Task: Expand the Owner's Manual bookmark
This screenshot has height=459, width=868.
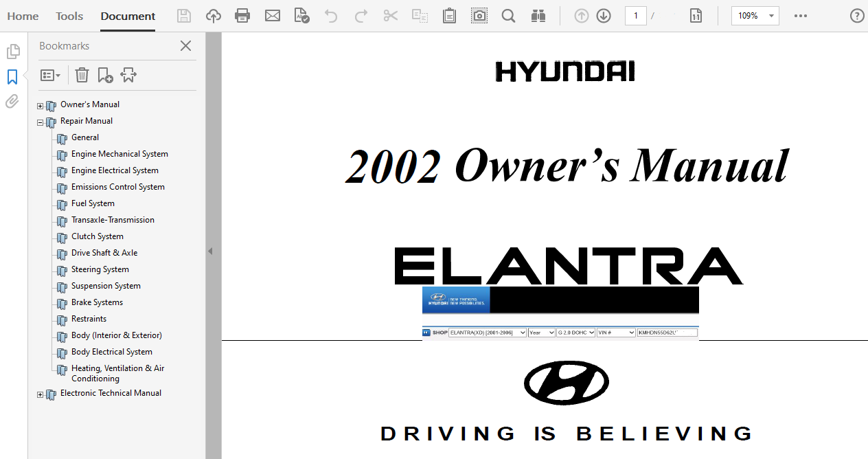Action: click(39, 106)
